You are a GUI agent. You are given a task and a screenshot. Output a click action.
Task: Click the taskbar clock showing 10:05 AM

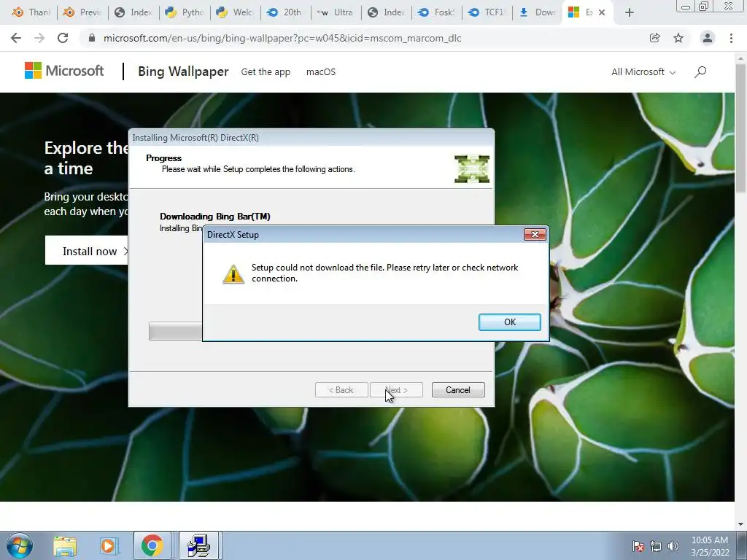710,546
